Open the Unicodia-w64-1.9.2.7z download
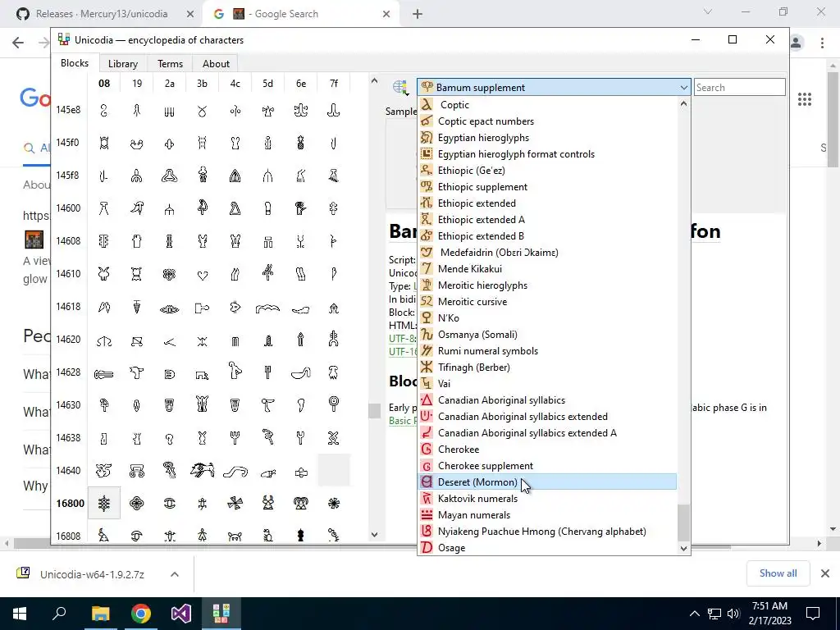This screenshot has height=630, width=840. (x=92, y=574)
